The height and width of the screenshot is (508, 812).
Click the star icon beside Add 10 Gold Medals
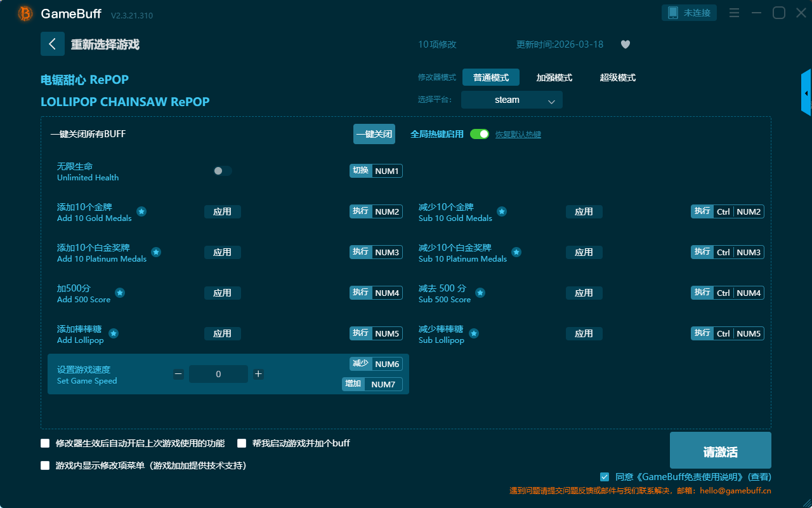coord(141,211)
